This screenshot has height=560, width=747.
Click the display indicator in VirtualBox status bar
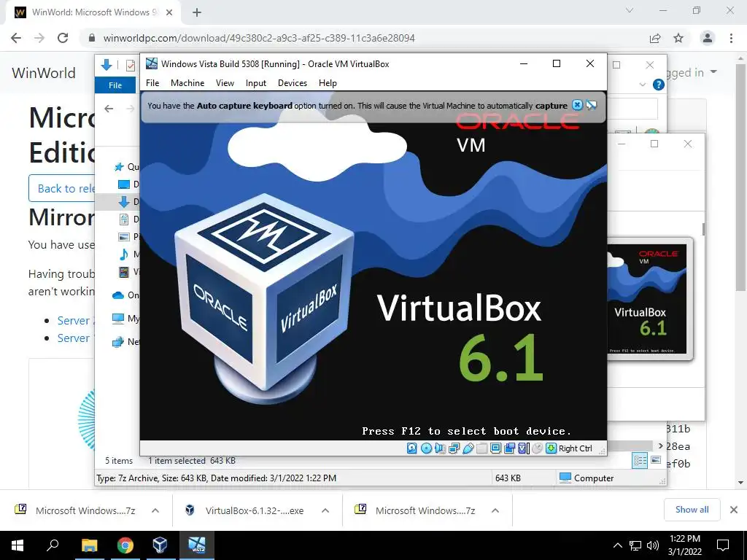(495, 448)
